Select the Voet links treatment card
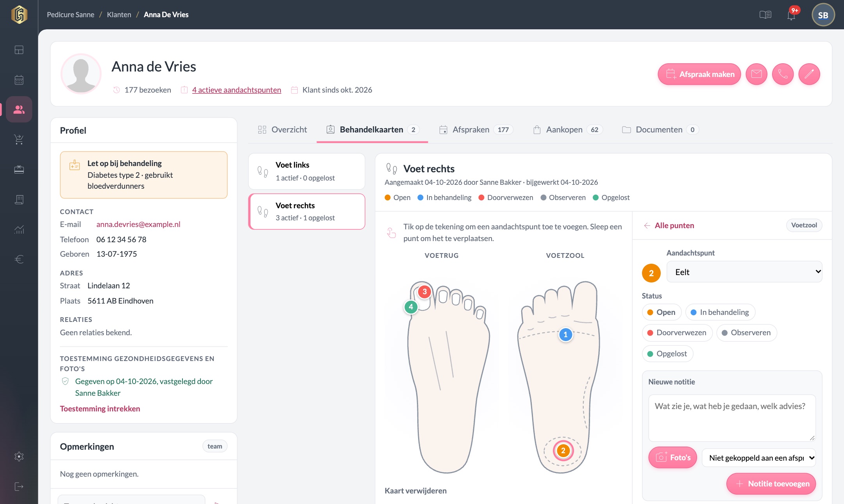Viewport: 844px width, 504px height. tap(307, 171)
